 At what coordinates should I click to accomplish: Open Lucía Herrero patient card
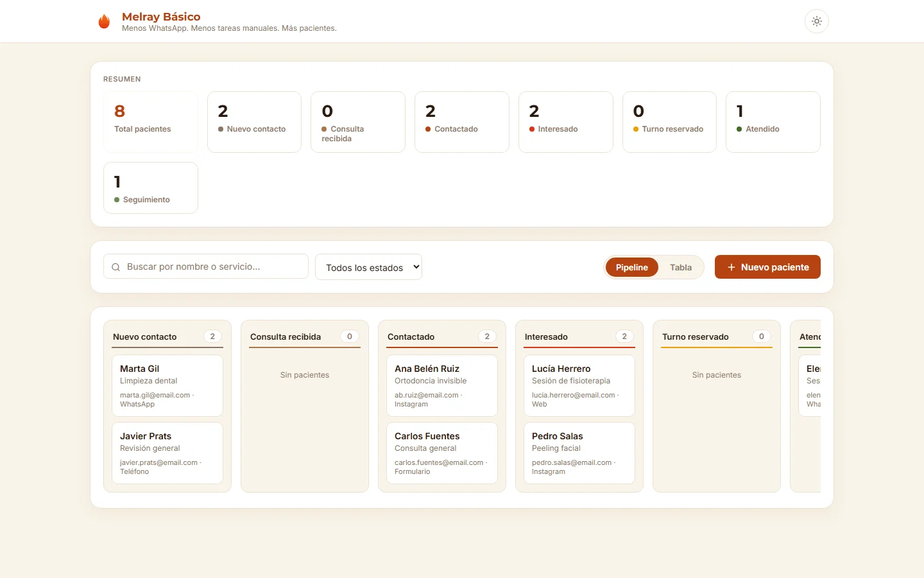pyautogui.click(x=579, y=385)
